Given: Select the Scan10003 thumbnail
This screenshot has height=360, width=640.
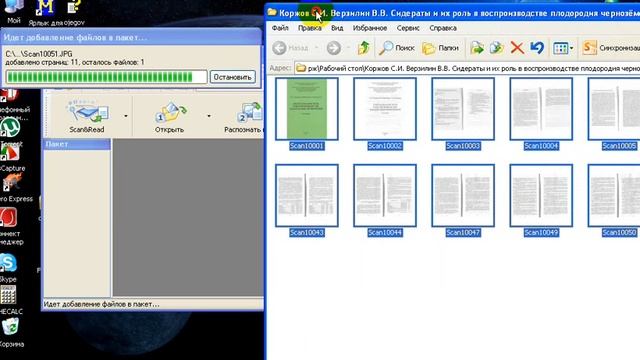Looking at the screenshot, I should pos(463,109).
